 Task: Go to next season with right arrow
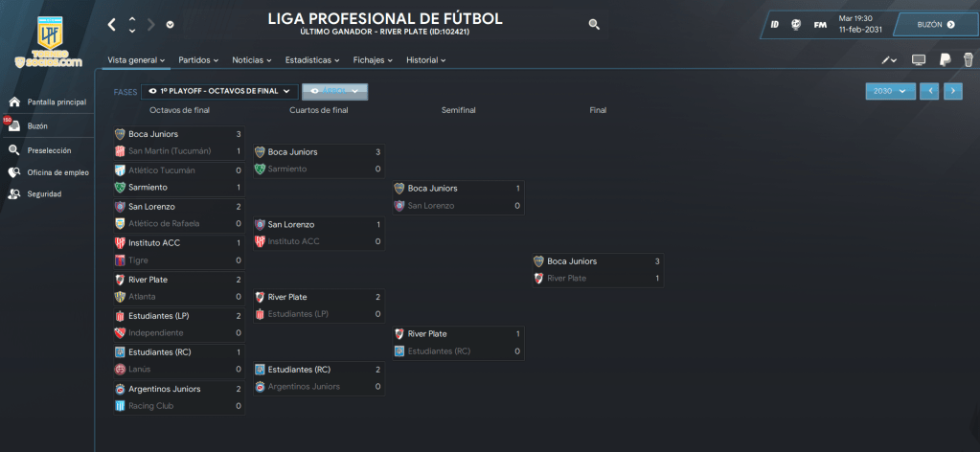tap(952, 91)
